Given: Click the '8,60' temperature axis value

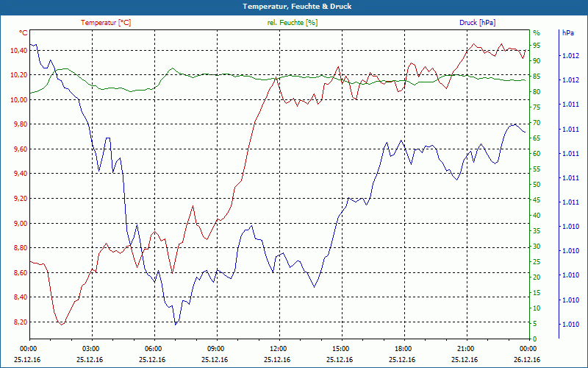Looking at the screenshot, I should pos(20,273).
